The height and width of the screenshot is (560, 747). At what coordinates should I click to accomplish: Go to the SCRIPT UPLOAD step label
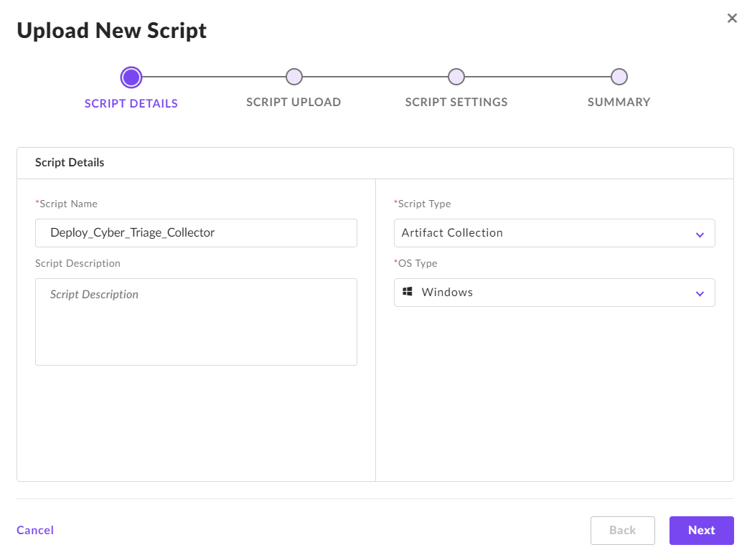click(x=293, y=102)
